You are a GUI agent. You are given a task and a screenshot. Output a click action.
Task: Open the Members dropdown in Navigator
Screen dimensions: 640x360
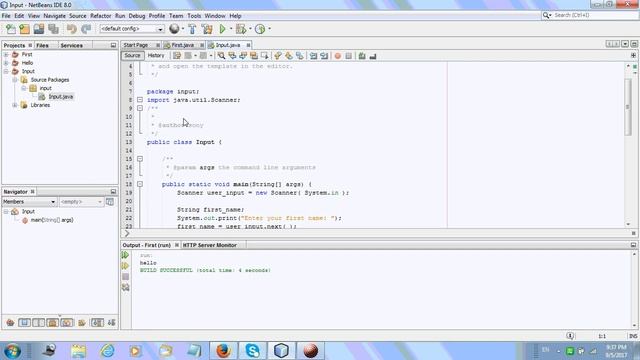(53, 202)
